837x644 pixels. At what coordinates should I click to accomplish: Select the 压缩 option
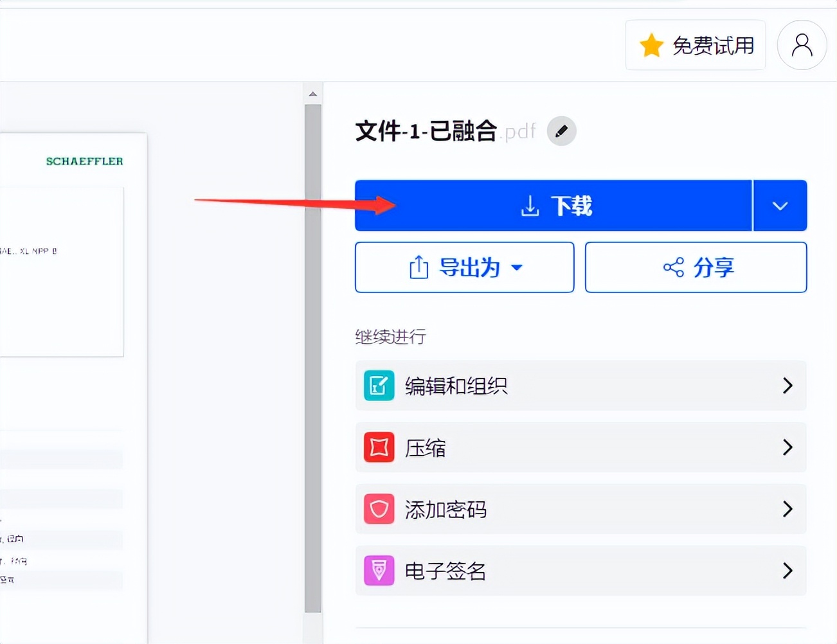(580, 447)
